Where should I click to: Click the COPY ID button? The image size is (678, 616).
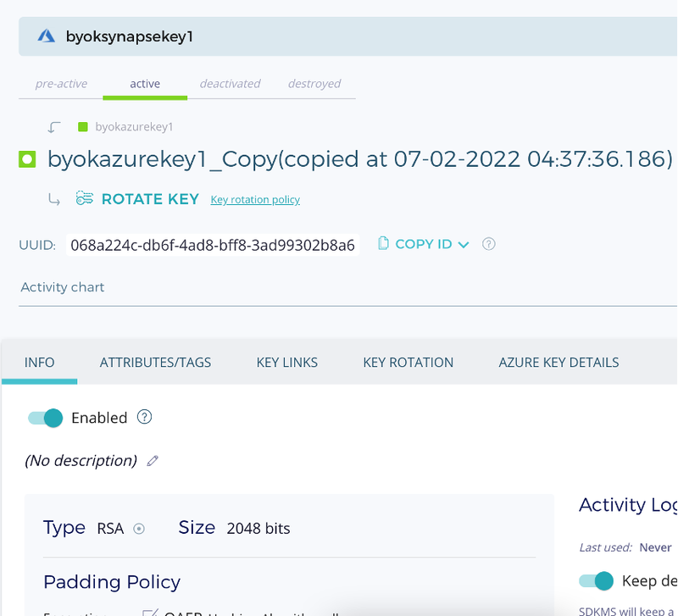click(423, 244)
